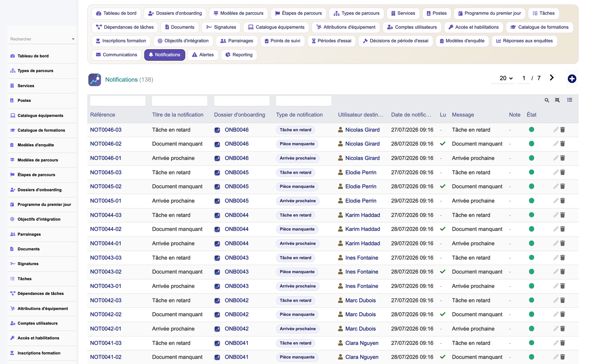Select the Dossiers d'onboarding tab
Viewport: 589px width, 364px height.
point(175,13)
